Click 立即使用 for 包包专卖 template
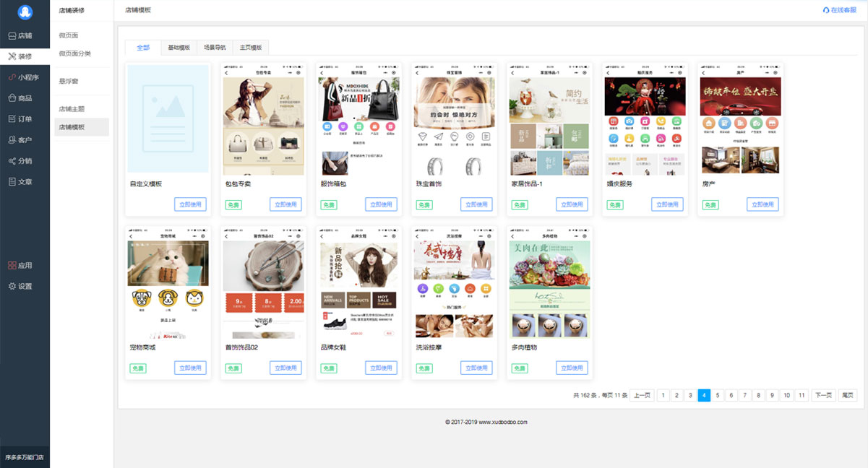This screenshot has width=868, height=468. 285,204
